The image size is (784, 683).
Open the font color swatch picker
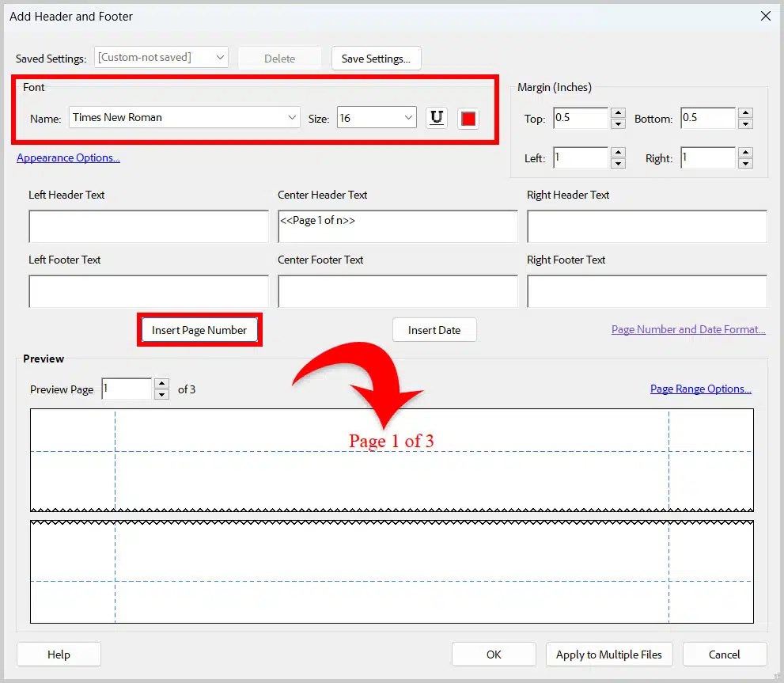click(468, 117)
